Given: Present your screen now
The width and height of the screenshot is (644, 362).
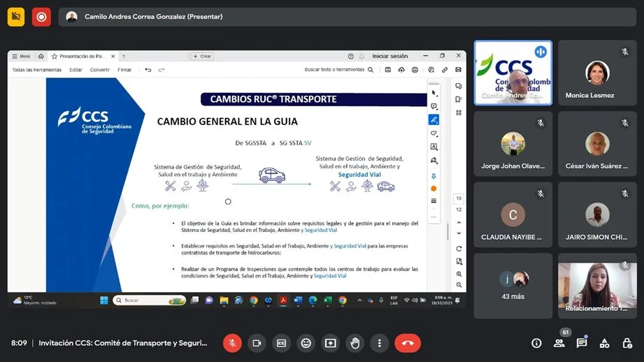Looking at the screenshot, I should pyautogui.click(x=331, y=343).
